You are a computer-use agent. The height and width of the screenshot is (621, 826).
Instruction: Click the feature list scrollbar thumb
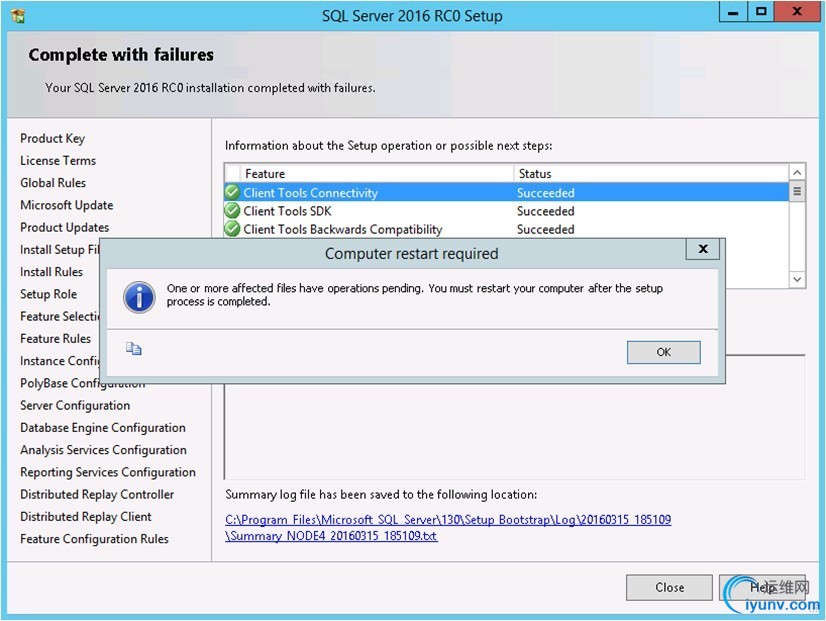coord(797,191)
